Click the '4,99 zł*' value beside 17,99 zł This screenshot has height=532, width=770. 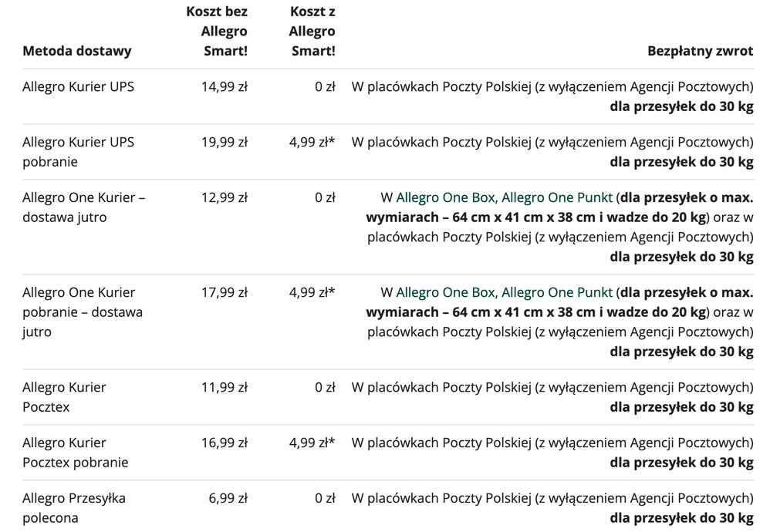point(312,292)
